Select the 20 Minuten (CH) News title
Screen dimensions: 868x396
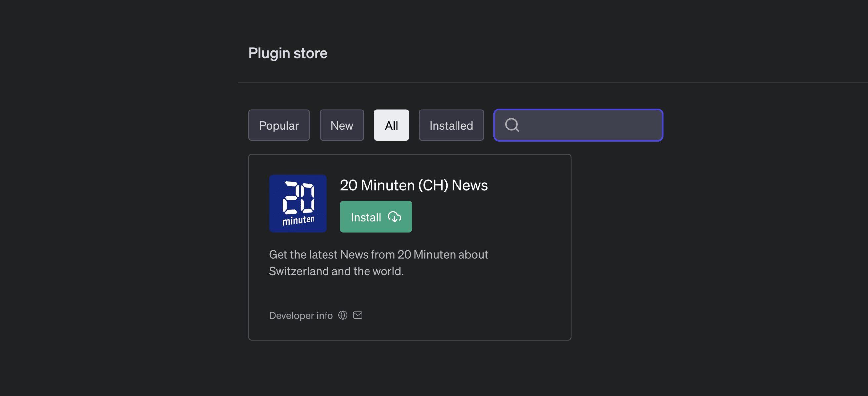coord(414,185)
